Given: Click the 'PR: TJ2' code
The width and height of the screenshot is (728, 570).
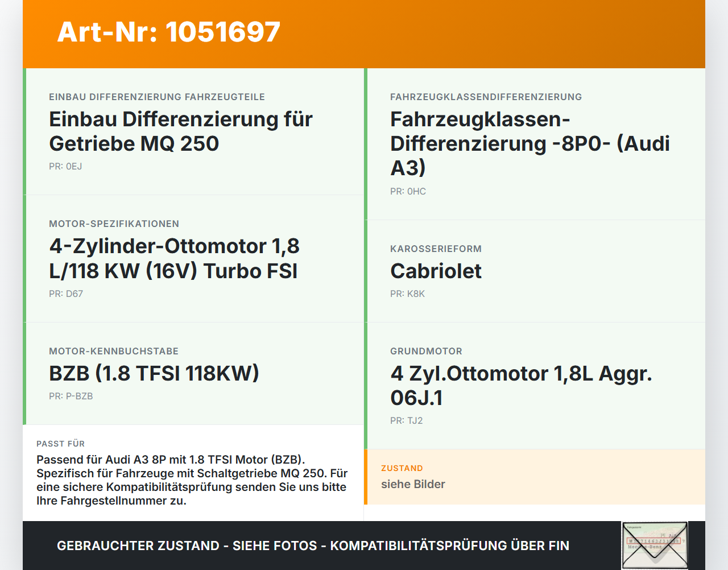Looking at the screenshot, I should (406, 421).
